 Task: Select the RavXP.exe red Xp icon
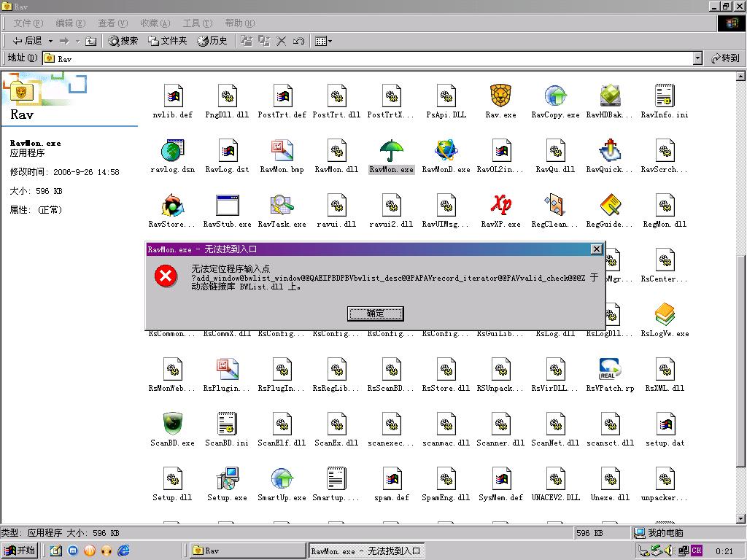[x=500, y=205]
